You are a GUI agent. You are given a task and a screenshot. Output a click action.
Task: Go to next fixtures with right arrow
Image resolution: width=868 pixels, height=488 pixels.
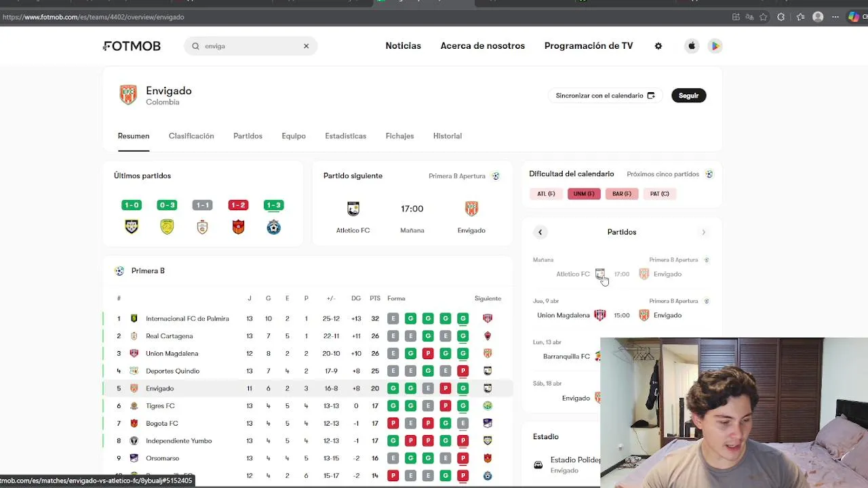703,232
